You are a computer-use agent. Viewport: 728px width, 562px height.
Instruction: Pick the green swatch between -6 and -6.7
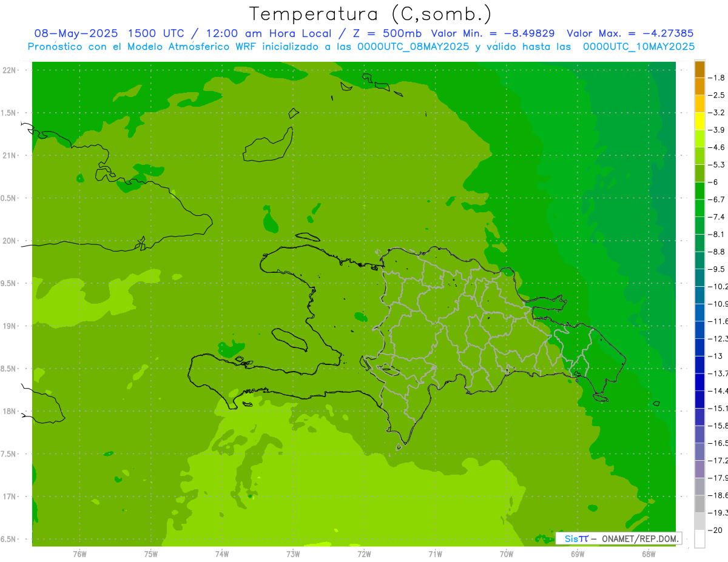(x=699, y=191)
